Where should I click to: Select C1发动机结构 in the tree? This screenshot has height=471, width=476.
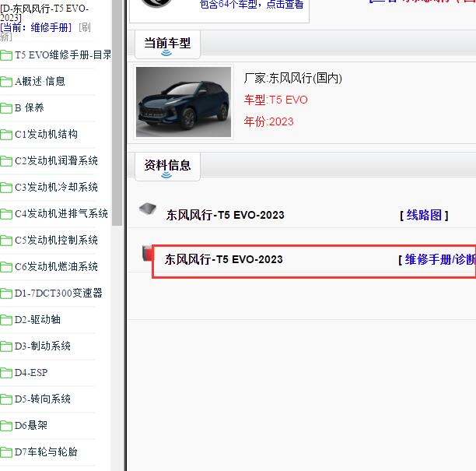click(46, 134)
